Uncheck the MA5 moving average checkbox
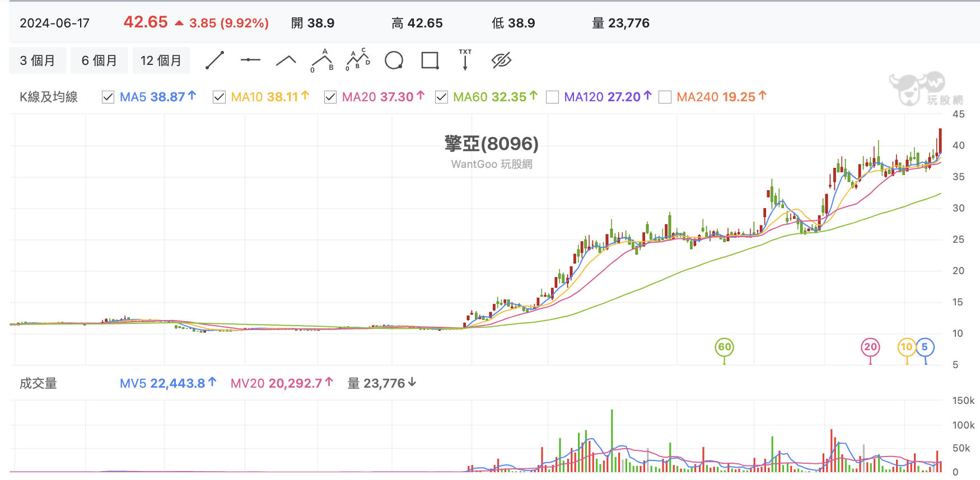The width and height of the screenshot is (980, 480). (x=108, y=97)
